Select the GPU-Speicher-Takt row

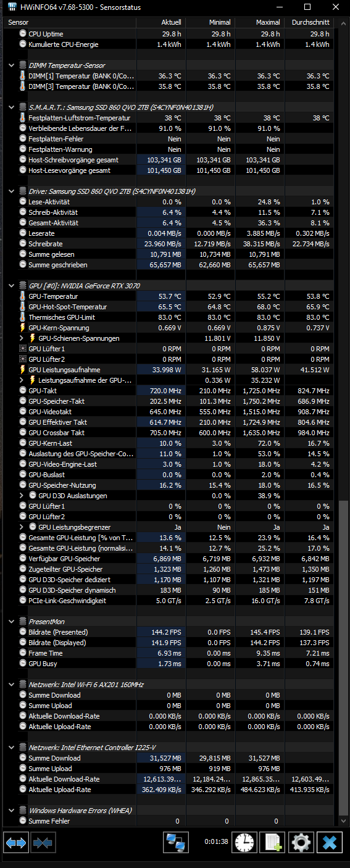click(169, 401)
